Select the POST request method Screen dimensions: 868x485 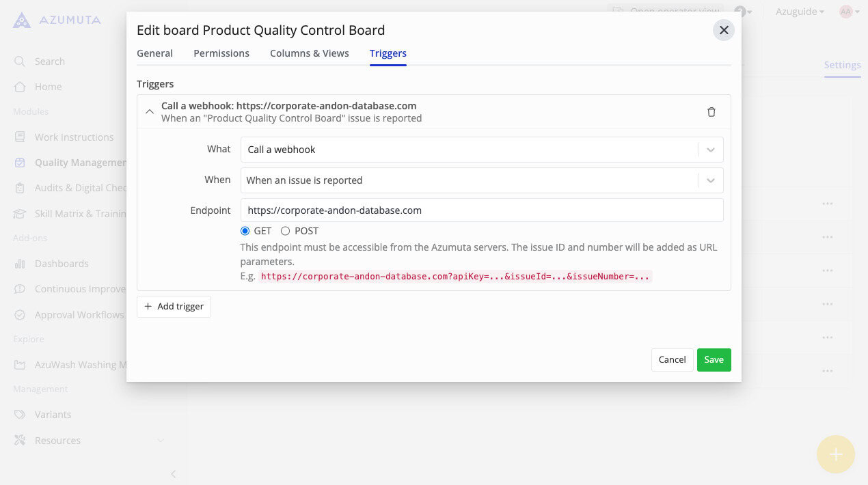(x=286, y=231)
